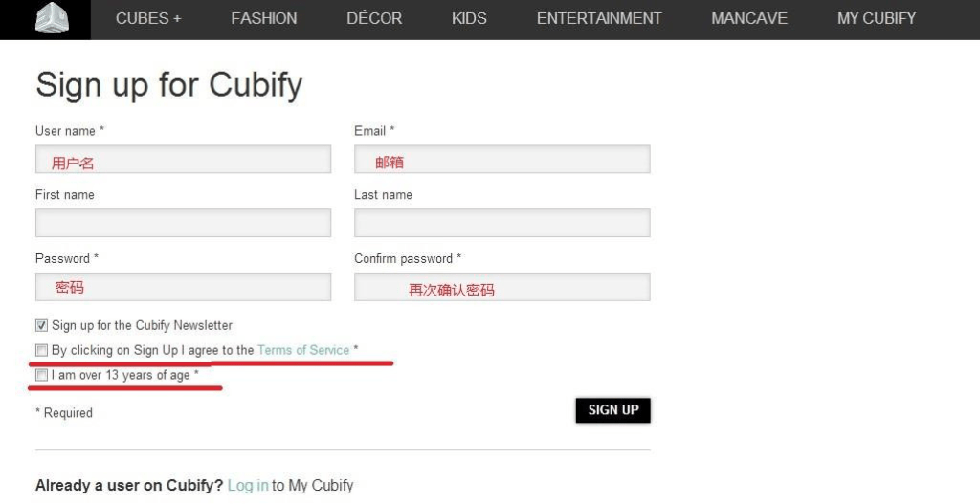980x504 pixels.
Task: Uncheck the Cubify Newsletter checkbox
Action: pos(41,325)
